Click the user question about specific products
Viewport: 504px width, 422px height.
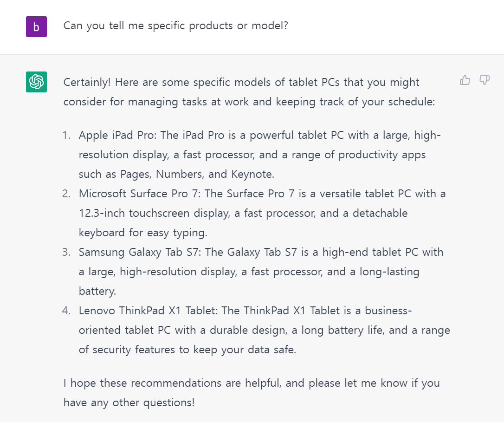[x=175, y=26]
